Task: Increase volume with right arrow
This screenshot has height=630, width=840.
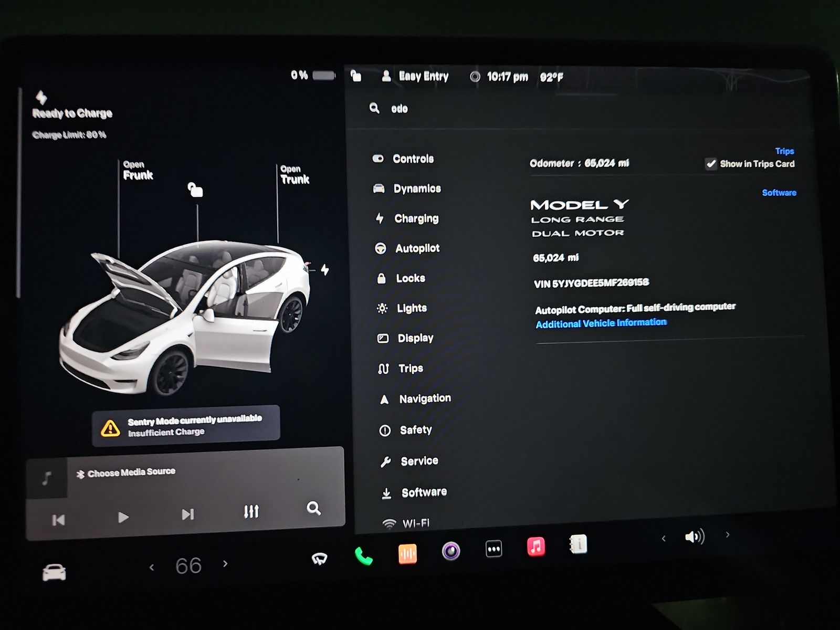Action: click(727, 534)
